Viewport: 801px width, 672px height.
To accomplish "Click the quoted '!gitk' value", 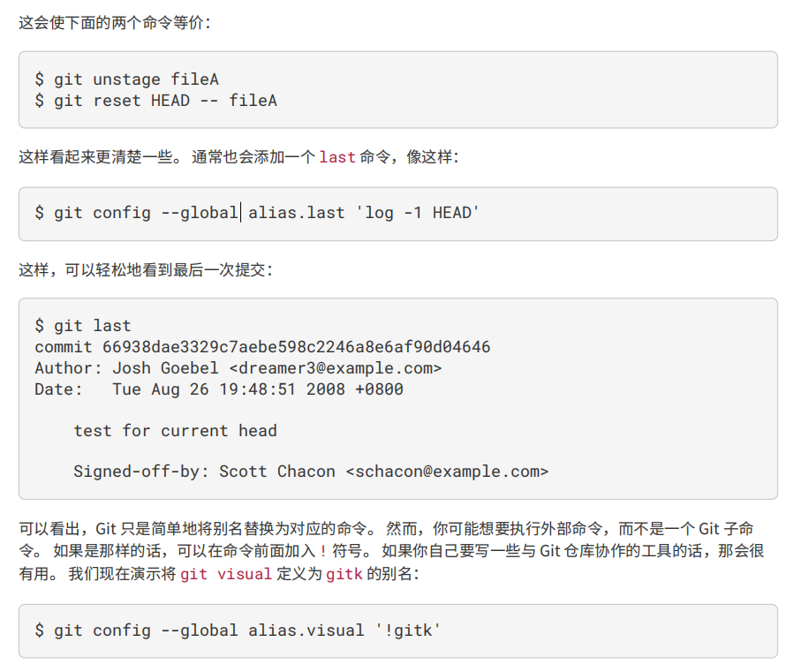I will tap(408, 630).
